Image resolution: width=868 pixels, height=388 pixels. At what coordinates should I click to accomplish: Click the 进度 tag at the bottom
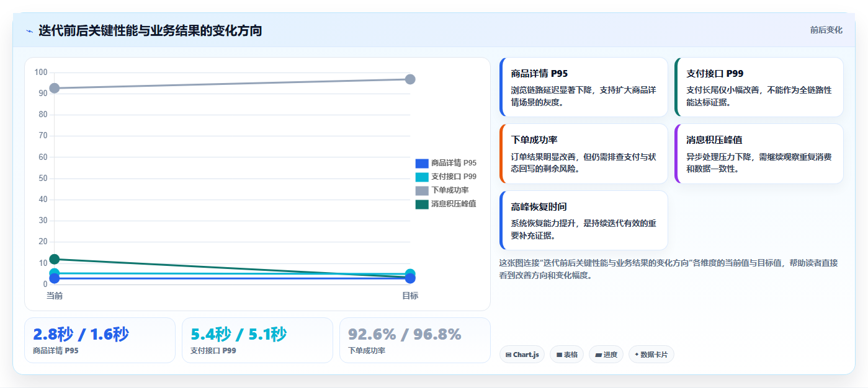[606, 355]
